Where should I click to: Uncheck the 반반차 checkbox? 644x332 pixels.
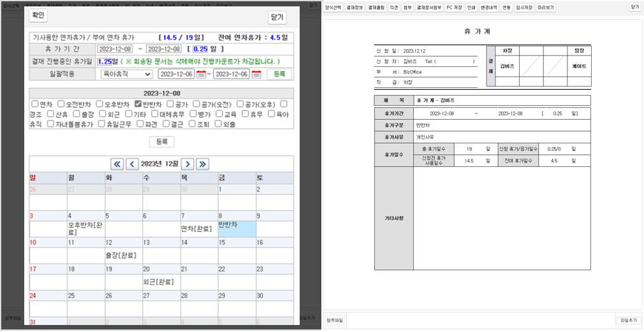coord(138,104)
